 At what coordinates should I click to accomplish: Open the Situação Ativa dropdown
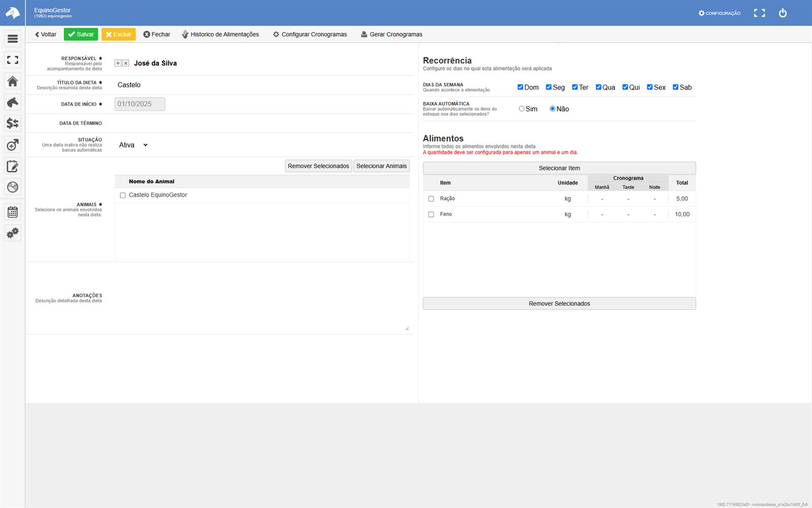[133, 145]
